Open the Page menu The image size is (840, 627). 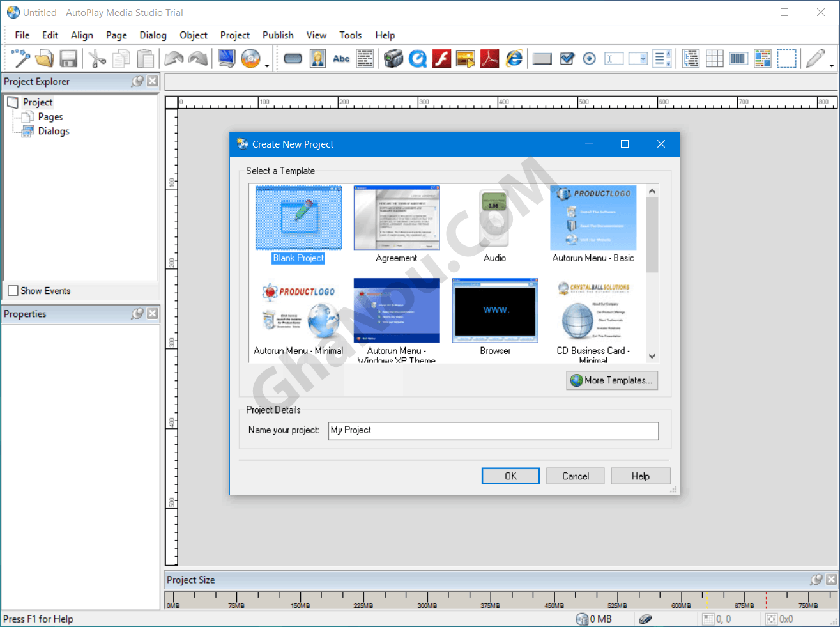(x=116, y=35)
